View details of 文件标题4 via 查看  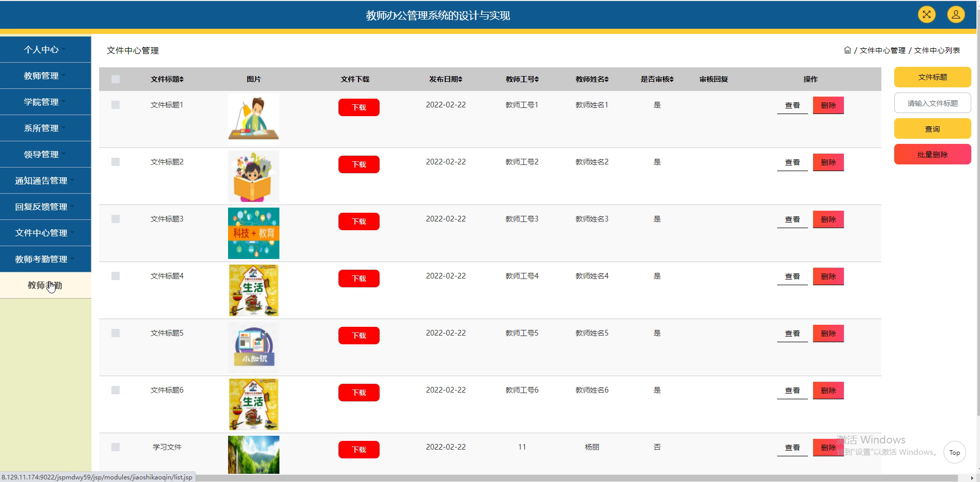coord(792,276)
